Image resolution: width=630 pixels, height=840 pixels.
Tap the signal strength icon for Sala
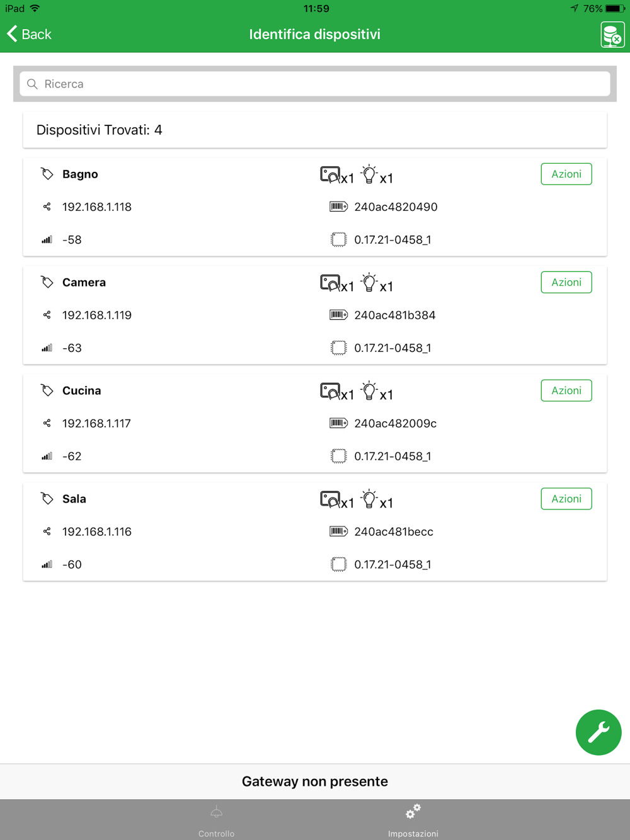point(47,565)
